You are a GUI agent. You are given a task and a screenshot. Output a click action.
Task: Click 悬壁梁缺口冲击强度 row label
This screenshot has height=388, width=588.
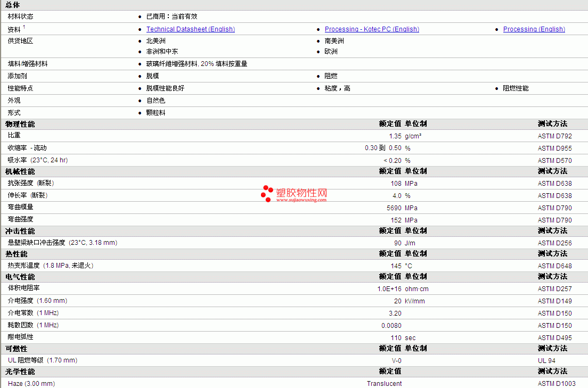(x=62, y=243)
